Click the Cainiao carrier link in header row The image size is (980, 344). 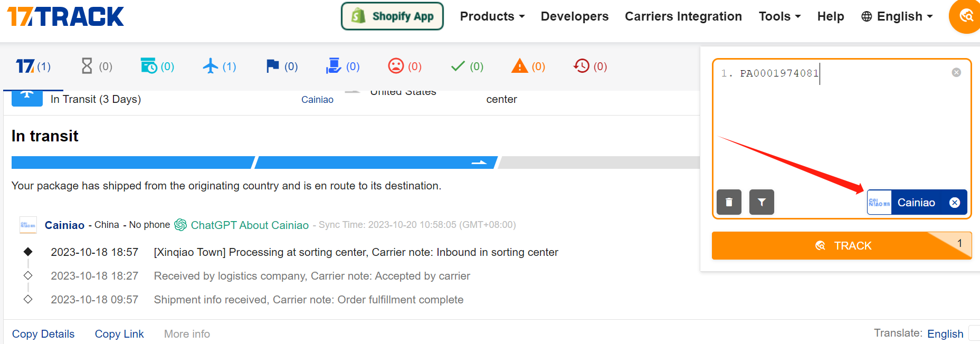click(x=317, y=100)
